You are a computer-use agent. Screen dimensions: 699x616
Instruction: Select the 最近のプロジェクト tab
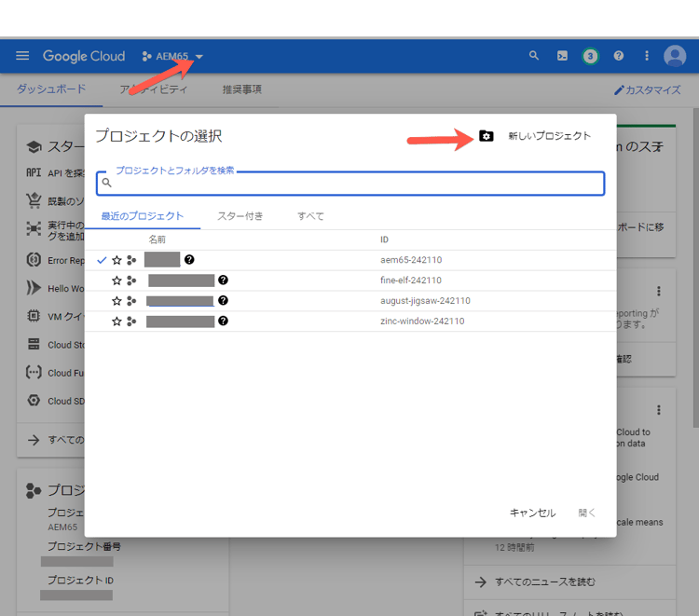[143, 216]
